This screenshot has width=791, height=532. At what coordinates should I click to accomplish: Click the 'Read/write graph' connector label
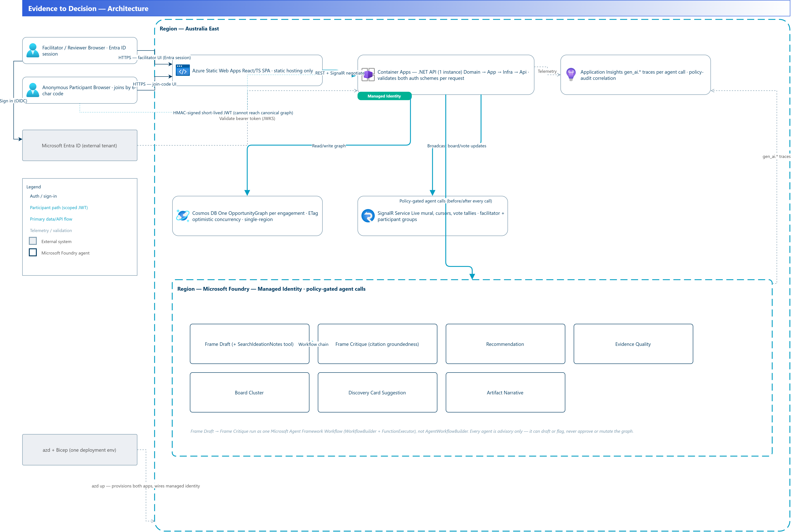coord(329,146)
